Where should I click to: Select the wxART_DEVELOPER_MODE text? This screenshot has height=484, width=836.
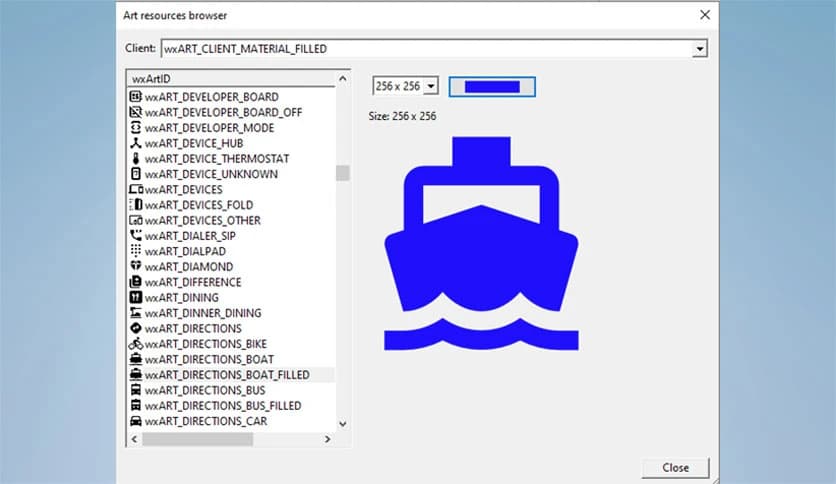coord(210,127)
